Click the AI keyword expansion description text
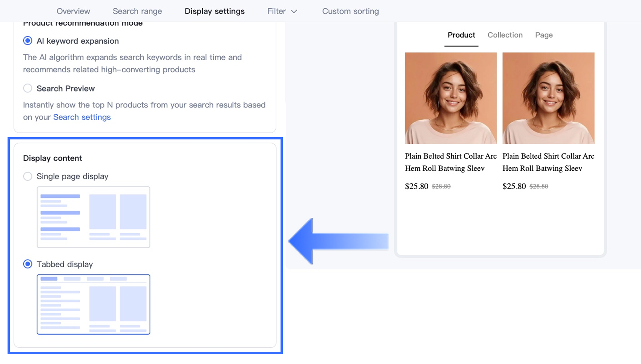The width and height of the screenshot is (641, 364). click(x=132, y=63)
